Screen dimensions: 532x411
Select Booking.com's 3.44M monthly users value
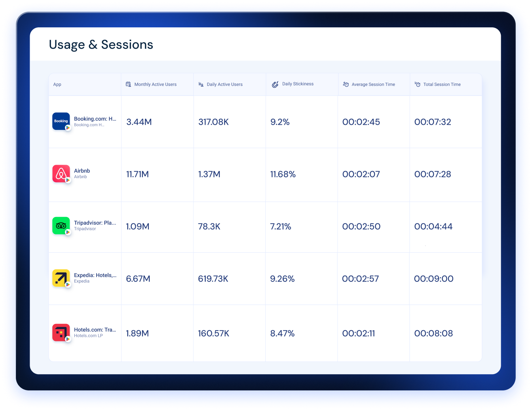[139, 122]
